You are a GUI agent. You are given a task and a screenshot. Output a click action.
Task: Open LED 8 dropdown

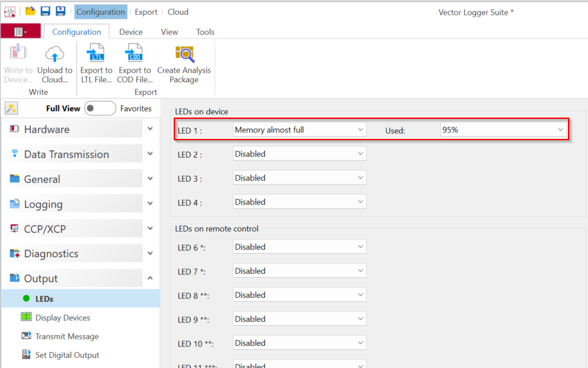[x=299, y=295]
